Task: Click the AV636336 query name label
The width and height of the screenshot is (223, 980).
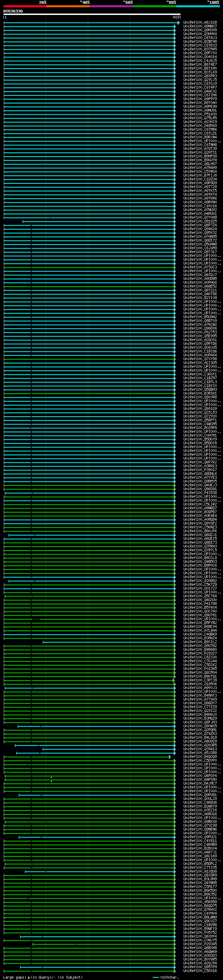Action: pyautogui.click(x=13, y=11)
